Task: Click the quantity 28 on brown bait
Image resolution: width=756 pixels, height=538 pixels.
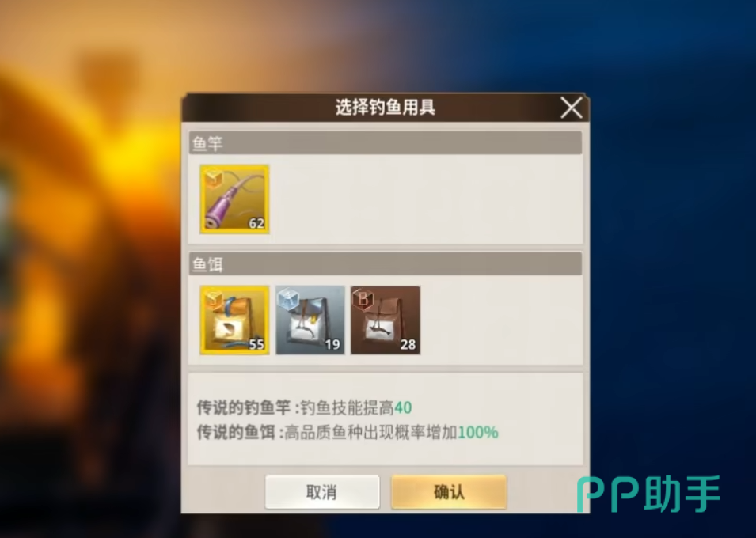Action: (x=408, y=345)
